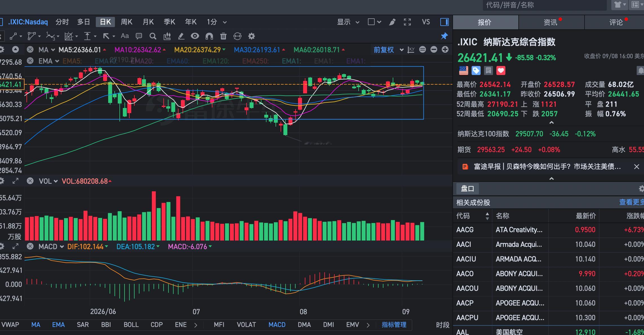
Task: Toggle the right sidebar panel
Action: (x=445, y=22)
